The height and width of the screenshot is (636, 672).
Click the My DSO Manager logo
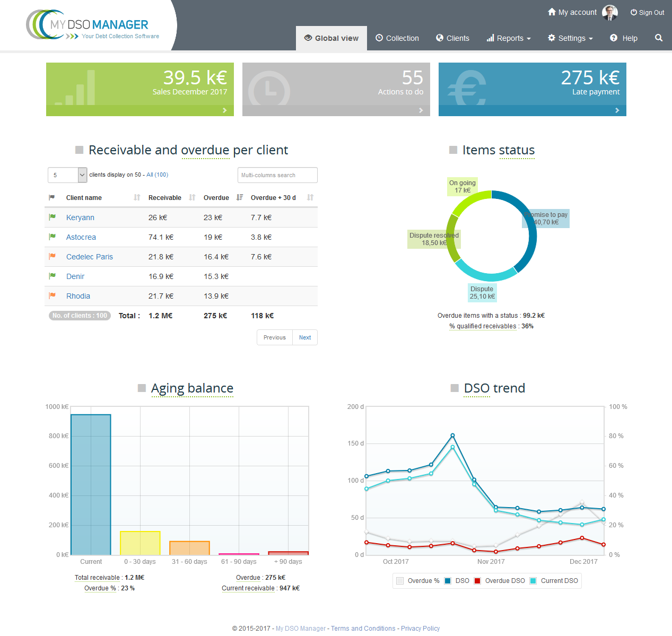pyautogui.click(x=92, y=25)
